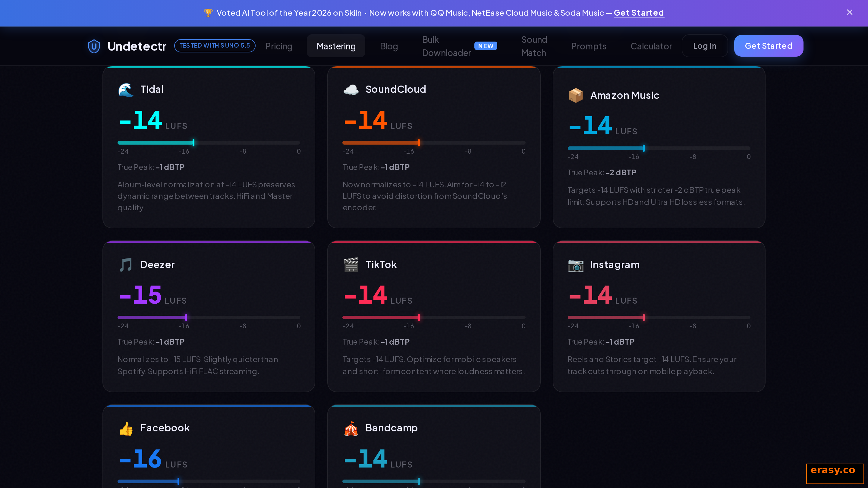Click Tidal's -14 LUFS value

click(x=153, y=120)
